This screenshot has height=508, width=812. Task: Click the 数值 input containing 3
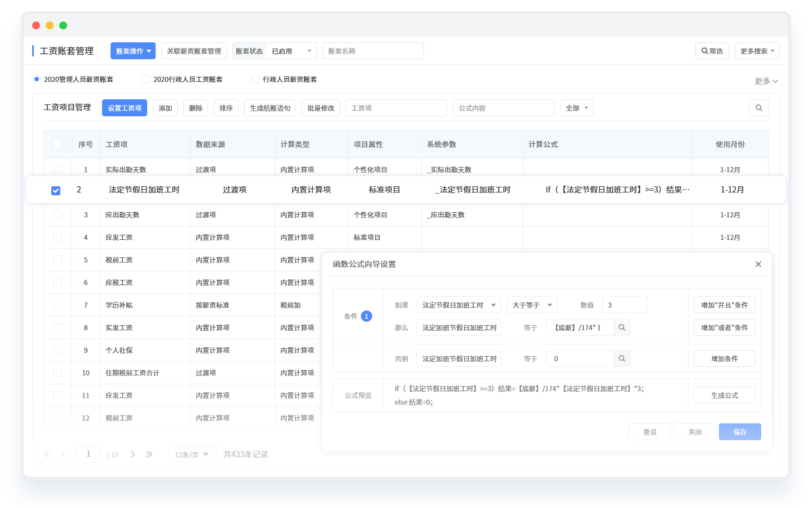[x=625, y=305]
